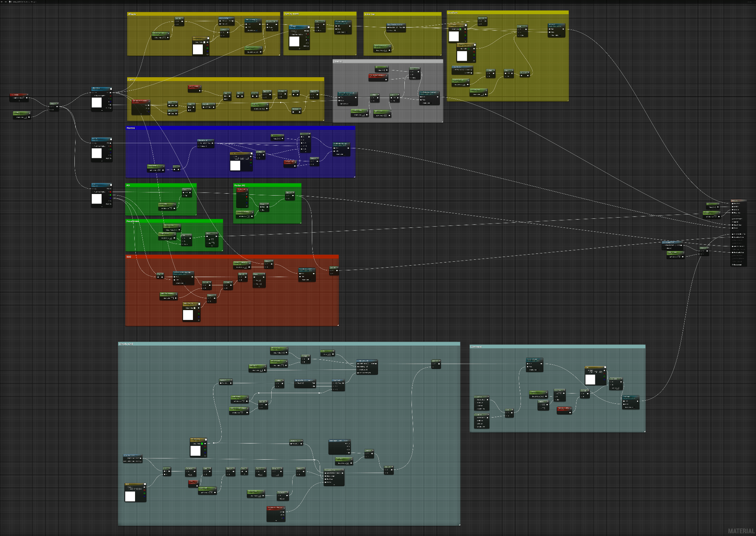Image resolution: width=756 pixels, height=536 pixels.
Task: Click lower texture preview in Gradient comment
Action: 462,56
